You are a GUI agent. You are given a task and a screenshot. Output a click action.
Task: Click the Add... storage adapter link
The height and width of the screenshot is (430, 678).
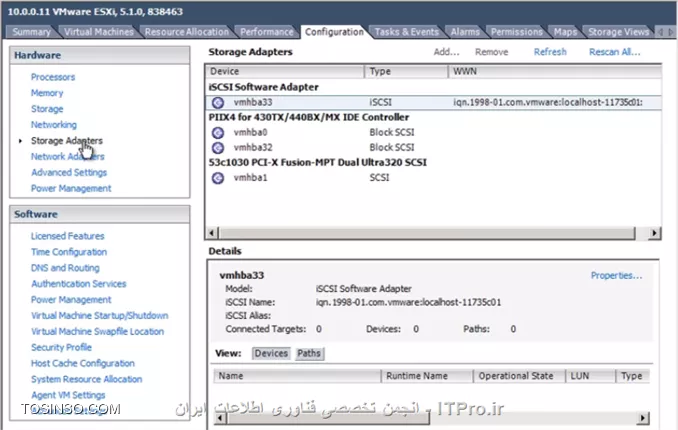[x=446, y=52]
